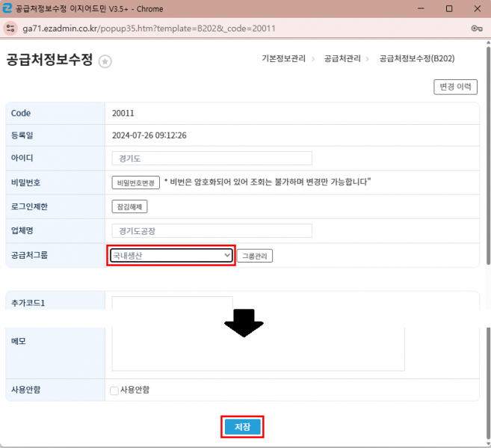Go to 공급처관리 in the breadcrumb
This screenshot has width=491, height=448.
pyautogui.click(x=342, y=58)
